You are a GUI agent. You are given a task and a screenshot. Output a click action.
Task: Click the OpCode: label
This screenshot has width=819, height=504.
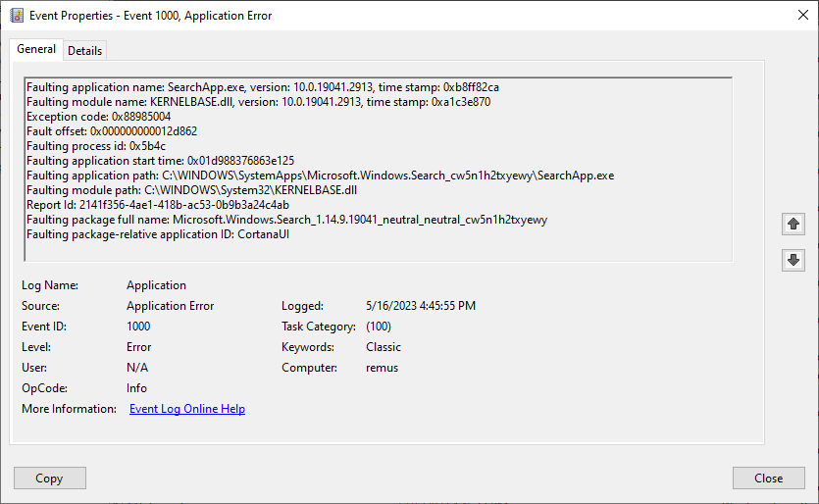coord(45,388)
